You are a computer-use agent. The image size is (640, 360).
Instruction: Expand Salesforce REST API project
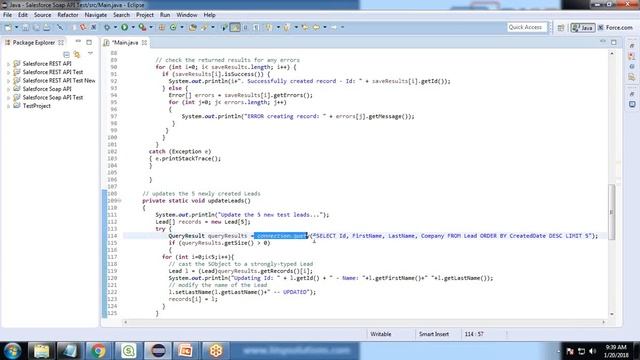click(8, 64)
